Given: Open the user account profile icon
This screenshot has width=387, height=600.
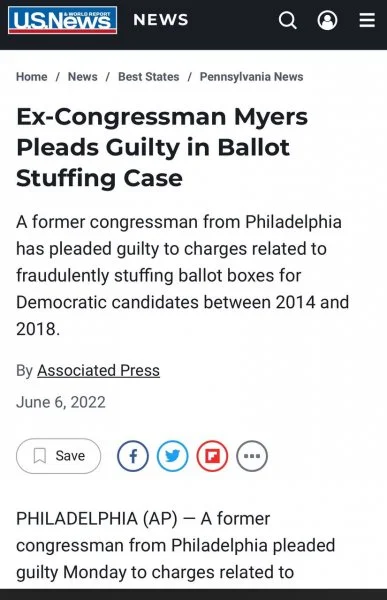Looking at the screenshot, I should [x=327, y=20].
